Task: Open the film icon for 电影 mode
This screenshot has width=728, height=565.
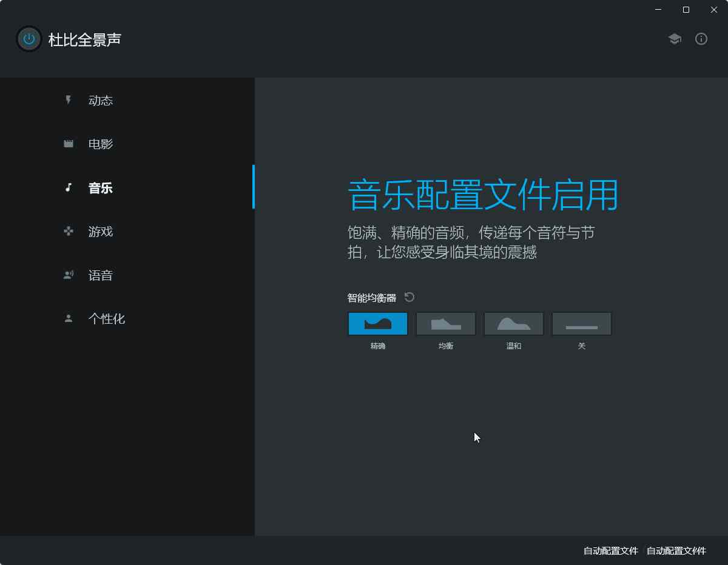Action: coord(68,144)
